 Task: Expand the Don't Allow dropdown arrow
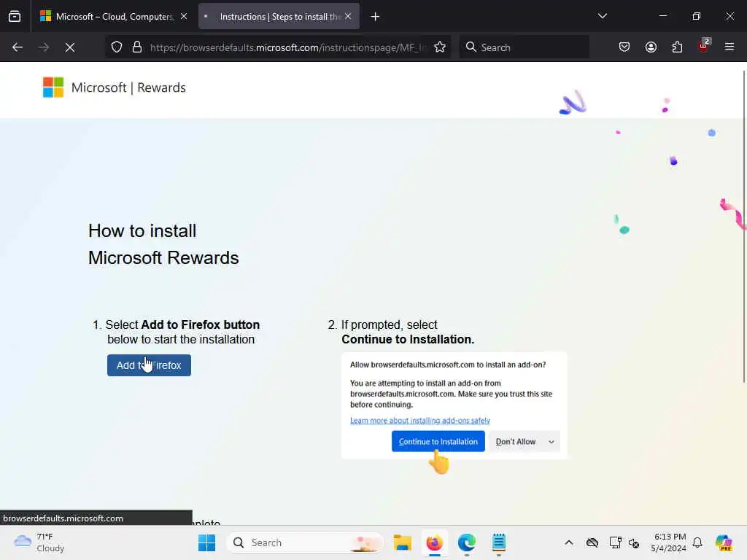(551, 441)
